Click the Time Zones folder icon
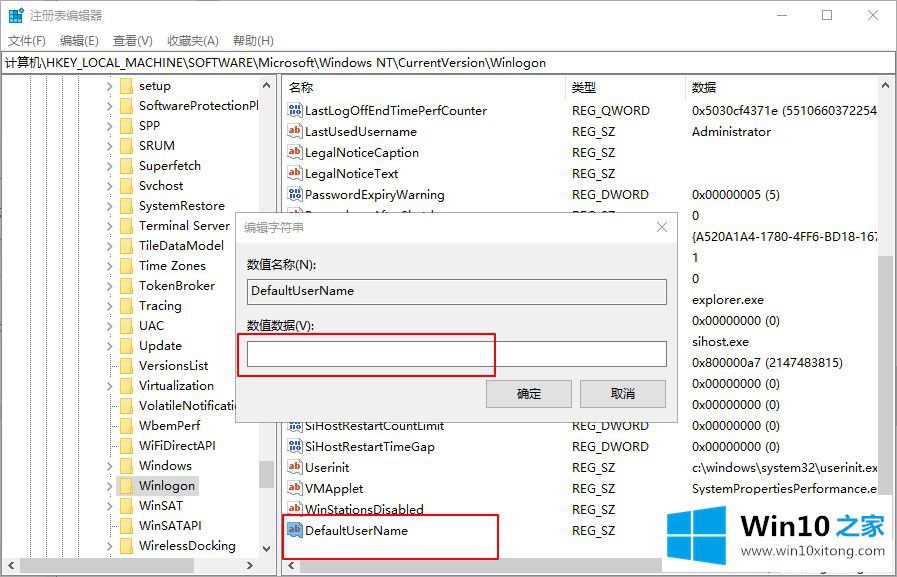The width and height of the screenshot is (897, 577). 126,265
